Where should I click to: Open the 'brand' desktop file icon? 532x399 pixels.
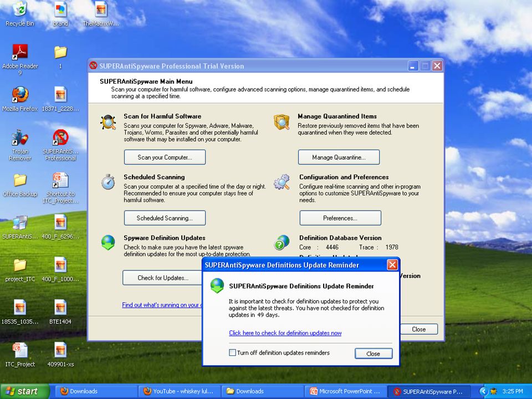click(x=60, y=9)
